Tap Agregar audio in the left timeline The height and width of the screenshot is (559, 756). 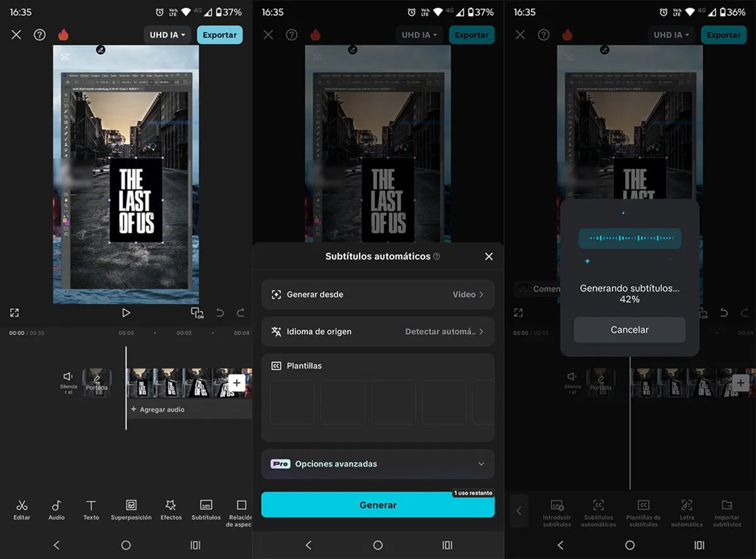point(157,409)
